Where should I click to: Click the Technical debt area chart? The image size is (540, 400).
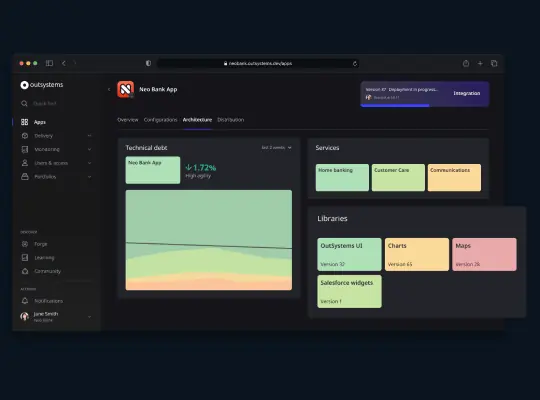coord(209,240)
